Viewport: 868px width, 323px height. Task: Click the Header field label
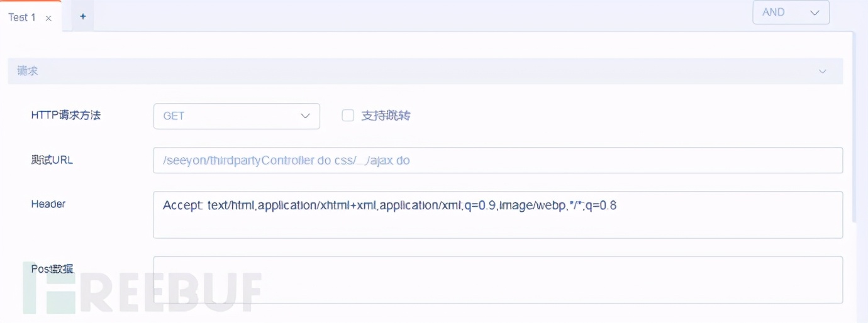(48, 204)
